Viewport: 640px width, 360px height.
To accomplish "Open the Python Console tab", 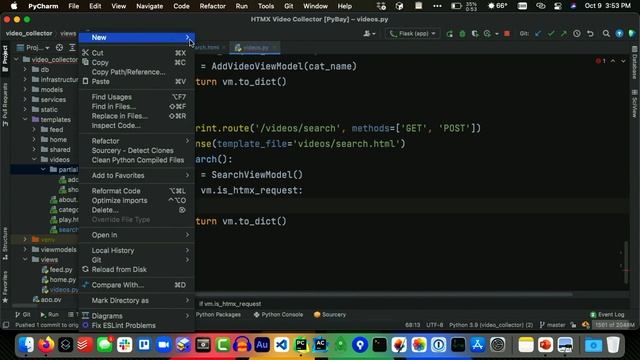I will click(278, 315).
